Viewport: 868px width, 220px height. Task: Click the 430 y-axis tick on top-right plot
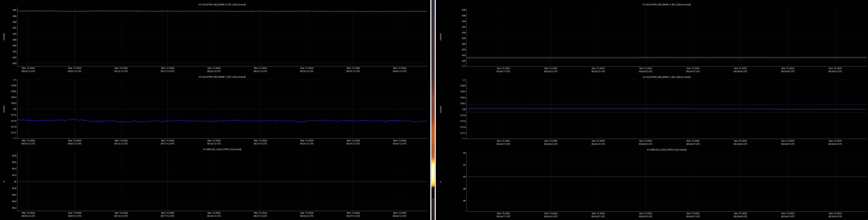tap(464, 33)
